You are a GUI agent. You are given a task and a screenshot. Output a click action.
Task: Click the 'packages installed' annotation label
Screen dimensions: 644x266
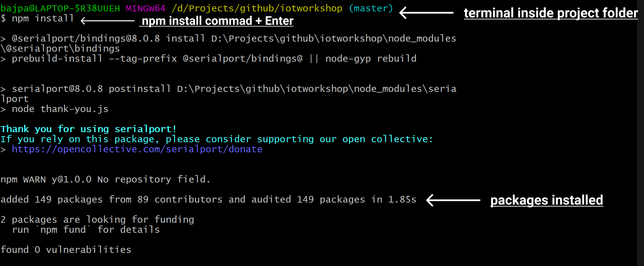[546, 200]
